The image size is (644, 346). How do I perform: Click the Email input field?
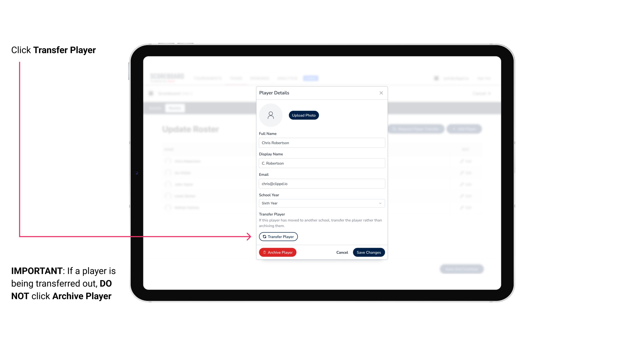point(321,183)
